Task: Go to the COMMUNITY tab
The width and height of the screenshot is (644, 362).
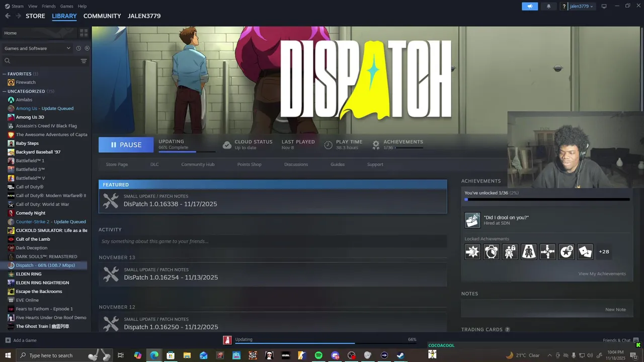Action: coord(102,16)
